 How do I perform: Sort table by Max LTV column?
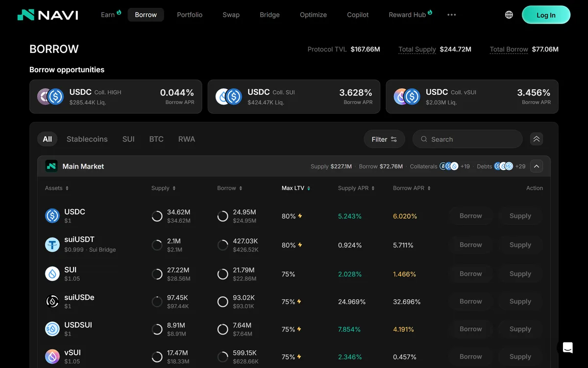click(296, 188)
